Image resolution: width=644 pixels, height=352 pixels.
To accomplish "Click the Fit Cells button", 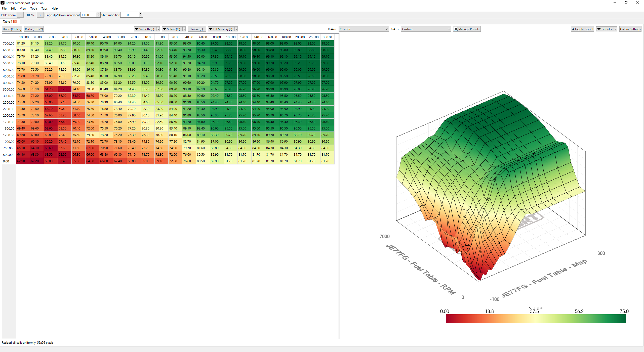I will [605, 29].
